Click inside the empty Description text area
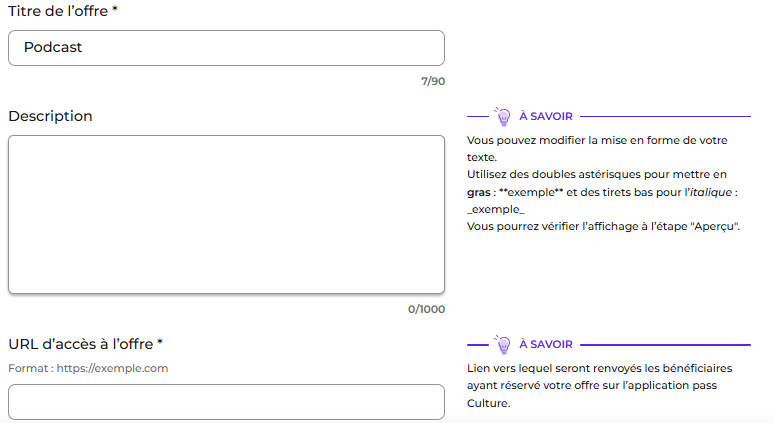Screen dimensions: 774x423 (226, 214)
